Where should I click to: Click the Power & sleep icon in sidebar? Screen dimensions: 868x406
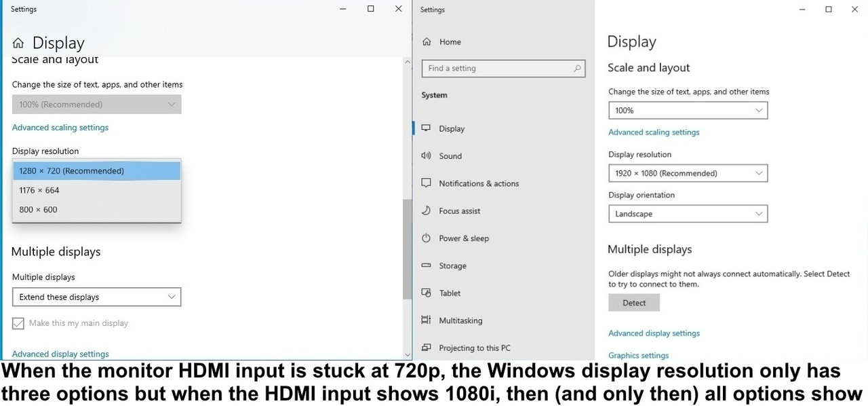[426, 238]
